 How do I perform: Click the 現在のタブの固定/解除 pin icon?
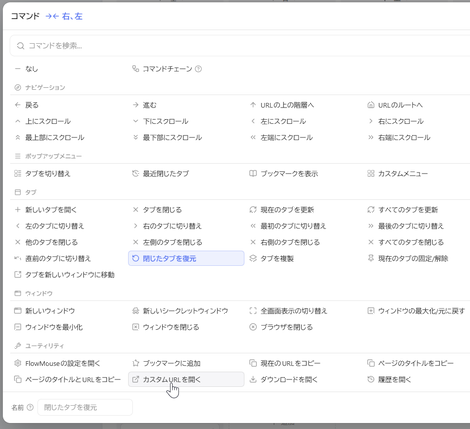(x=371, y=258)
